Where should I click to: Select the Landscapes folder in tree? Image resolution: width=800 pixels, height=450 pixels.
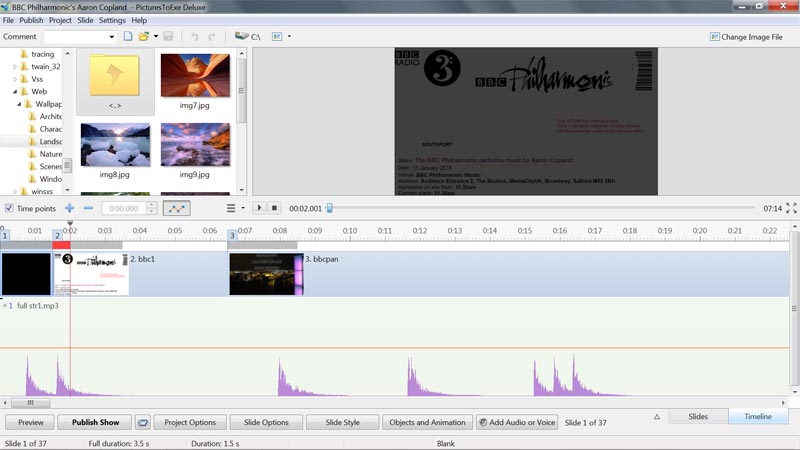click(x=45, y=141)
